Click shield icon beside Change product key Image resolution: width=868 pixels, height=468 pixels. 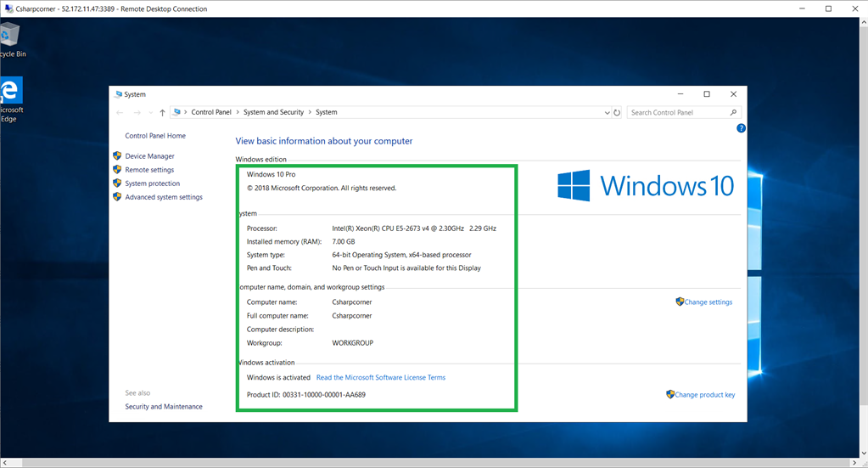click(x=670, y=394)
